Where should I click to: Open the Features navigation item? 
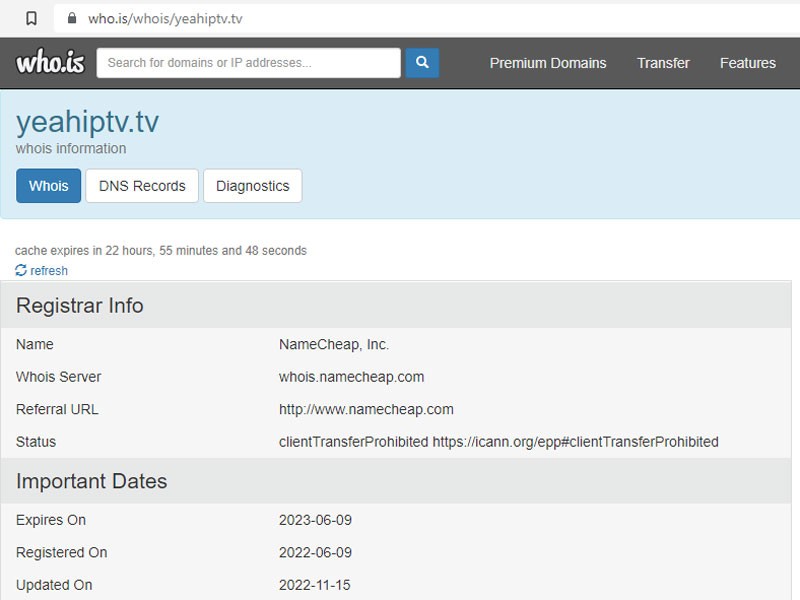coord(747,63)
